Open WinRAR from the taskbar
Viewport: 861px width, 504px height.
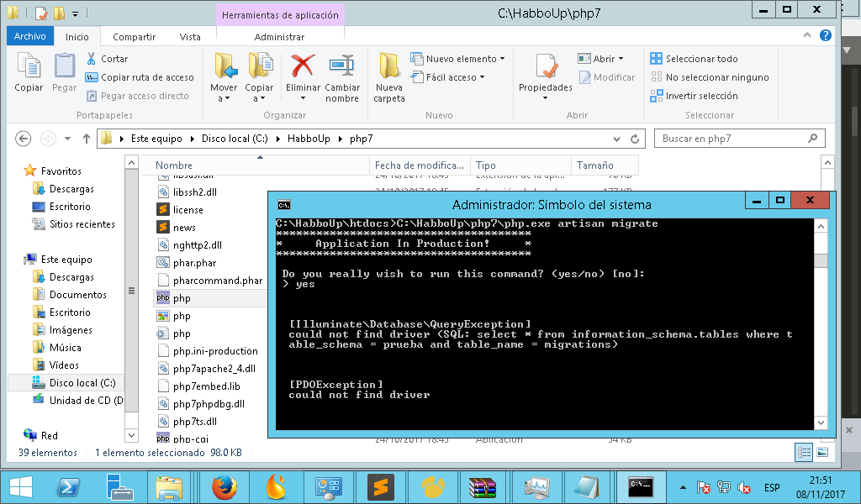pos(483,487)
